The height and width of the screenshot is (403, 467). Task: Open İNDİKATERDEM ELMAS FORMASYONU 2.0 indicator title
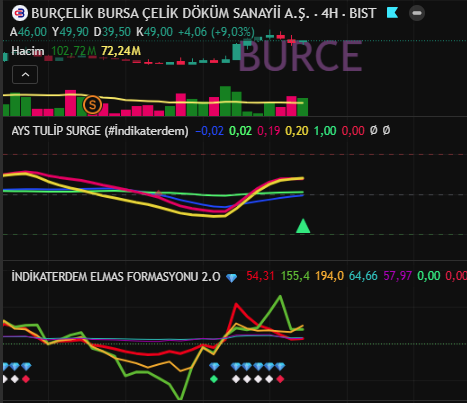[116, 277]
